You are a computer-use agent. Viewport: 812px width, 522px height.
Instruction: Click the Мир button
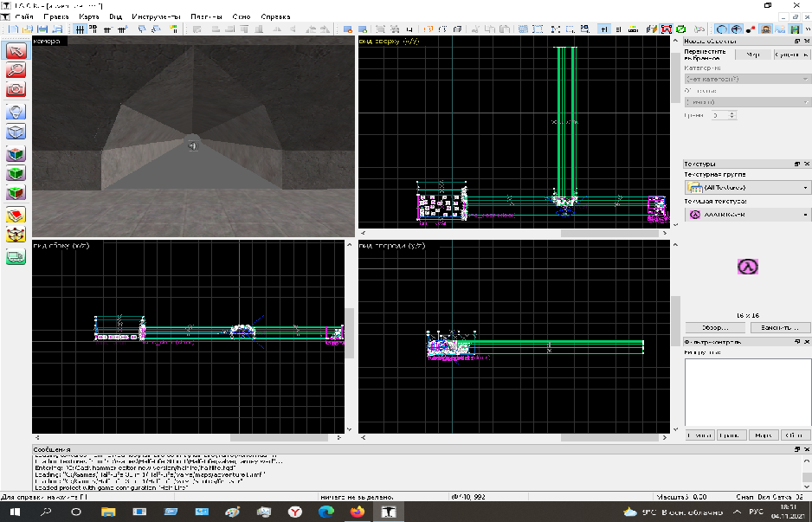coord(753,55)
